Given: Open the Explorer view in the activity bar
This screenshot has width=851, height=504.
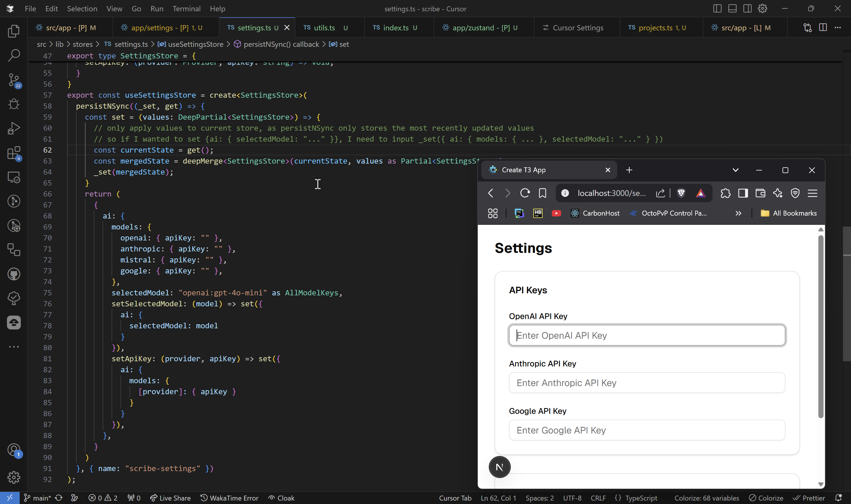Looking at the screenshot, I should [x=14, y=31].
